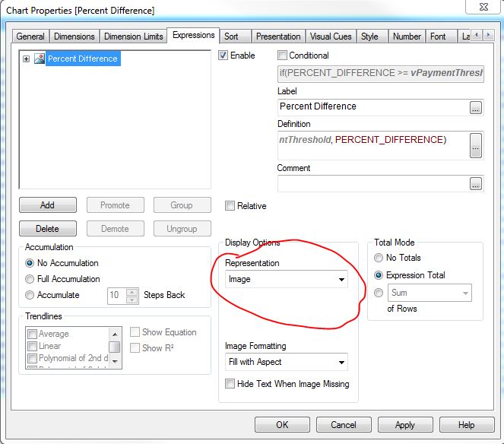Select the Full Accumulation radio button

point(30,279)
